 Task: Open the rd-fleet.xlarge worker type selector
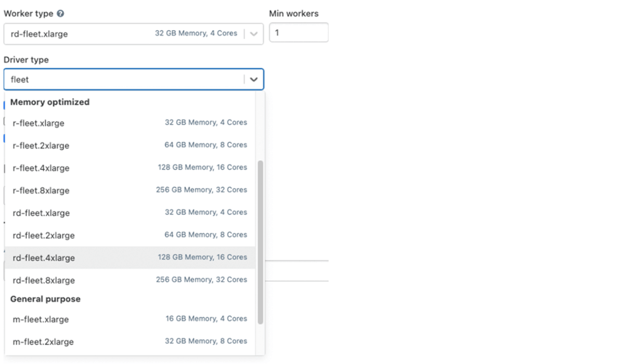click(x=125, y=34)
